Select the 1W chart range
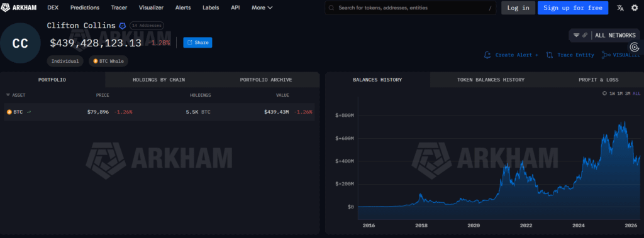The width and height of the screenshot is (644, 238). pos(612,94)
